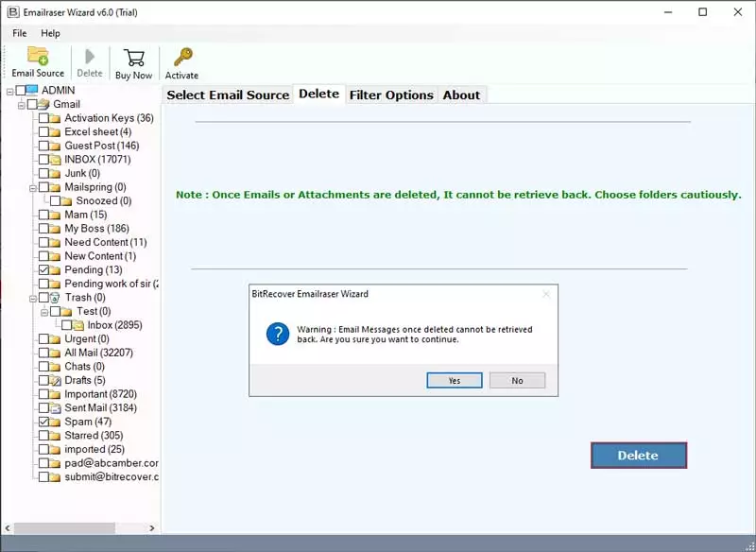756x552 pixels.
Task: Select the Sent Mail (3184) label
Action: 101,407
